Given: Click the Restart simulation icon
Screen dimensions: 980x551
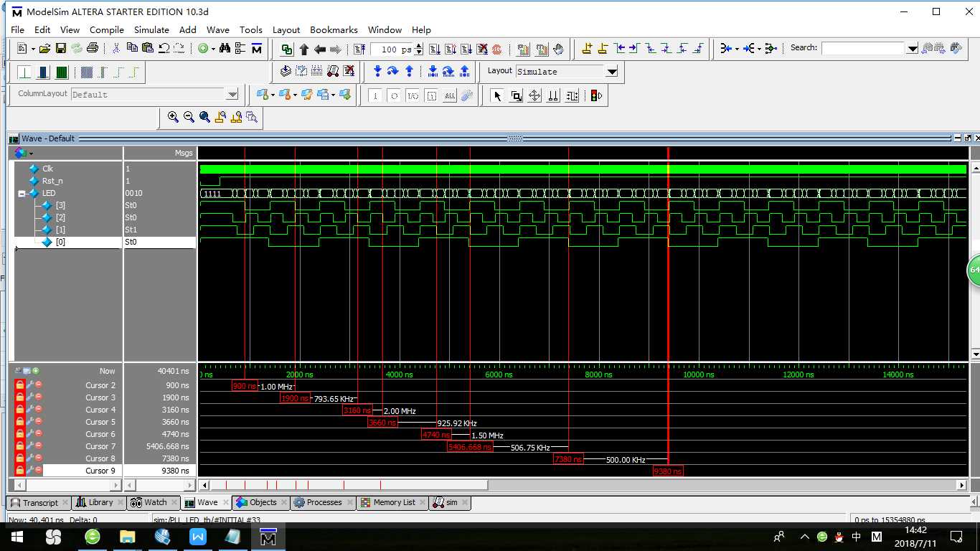Looking at the screenshot, I should click(359, 49).
